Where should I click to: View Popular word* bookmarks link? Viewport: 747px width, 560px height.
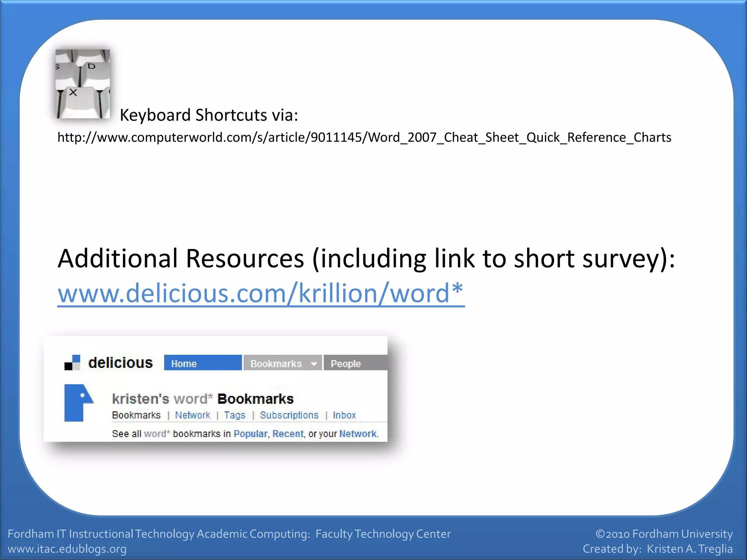point(250,434)
